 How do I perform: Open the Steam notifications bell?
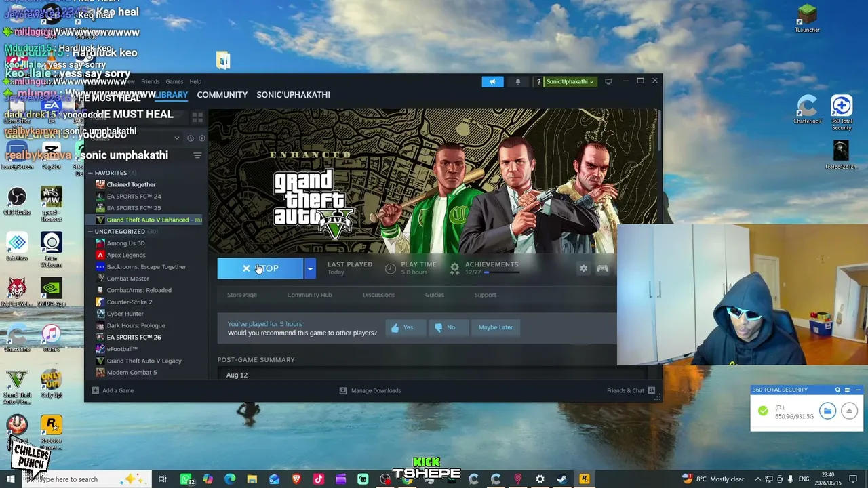[518, 82]
